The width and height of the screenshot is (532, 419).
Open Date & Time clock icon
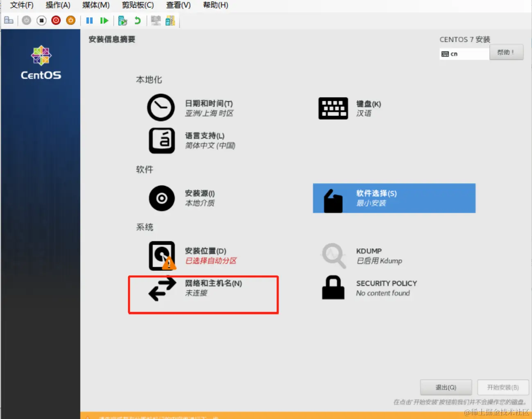point(161,108)
